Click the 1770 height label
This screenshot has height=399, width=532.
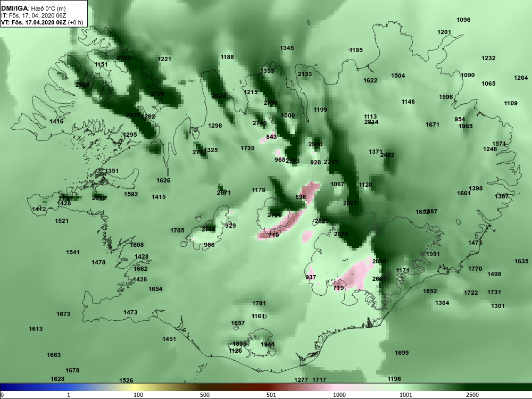[x=475, y=269]
